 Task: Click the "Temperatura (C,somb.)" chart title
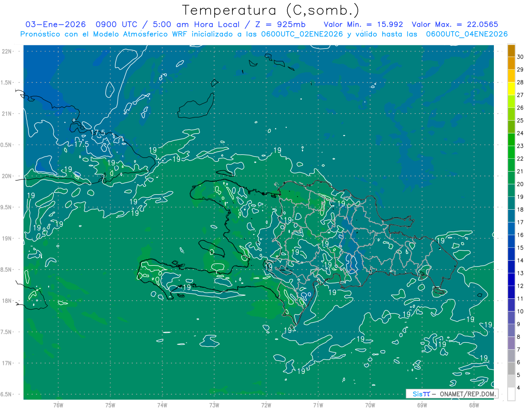click(270, 10)
